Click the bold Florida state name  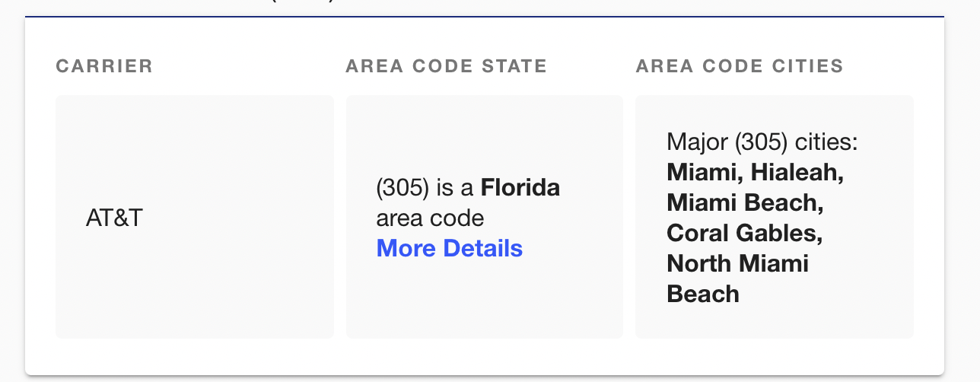point(520,187)
